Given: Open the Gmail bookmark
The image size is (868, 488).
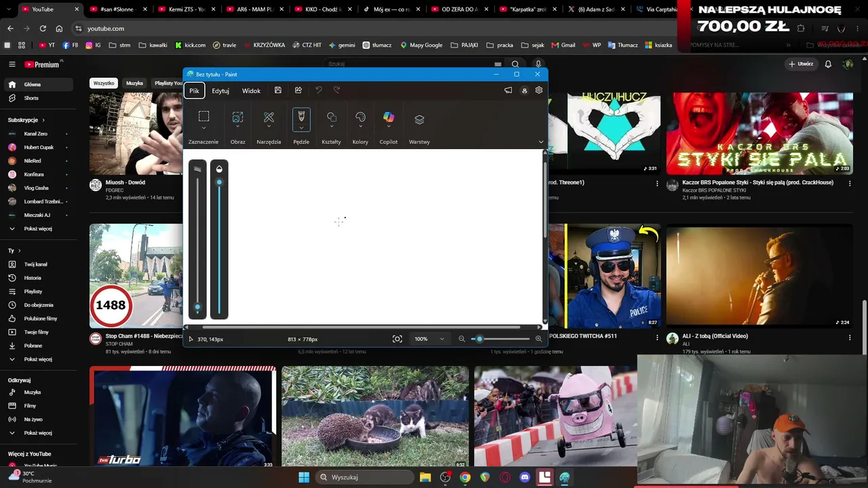Looking at the screenshot, I should [x=564, y=45].
